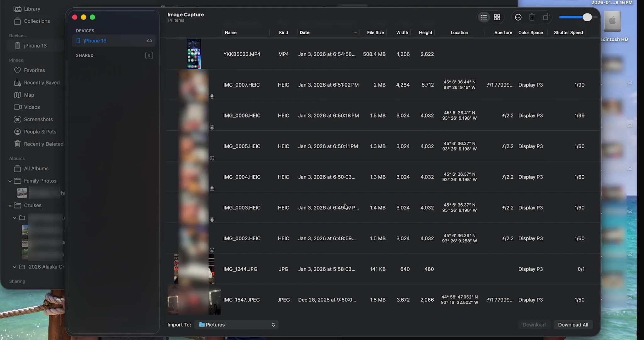The height and width of the screenshot is (340, 644).
Task: Collapse the Cruises folder
Action: pyautogui.click(x=10, y=206)
